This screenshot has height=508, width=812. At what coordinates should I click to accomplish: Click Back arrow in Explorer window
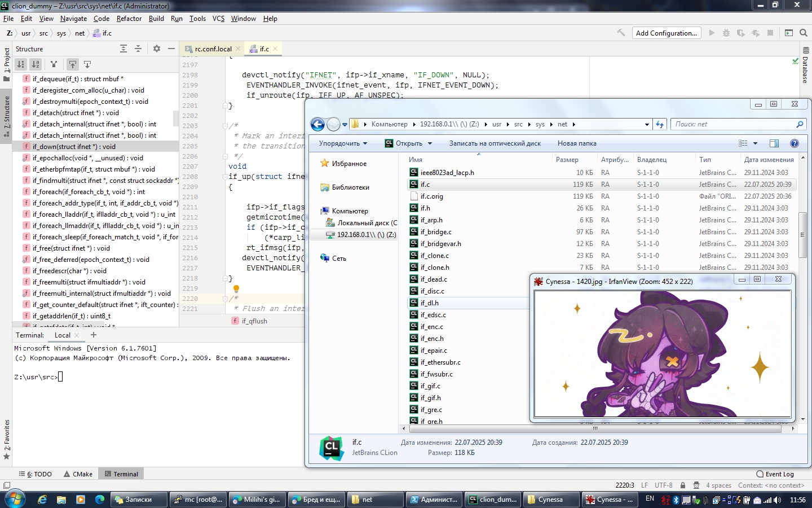click(317, 124)
